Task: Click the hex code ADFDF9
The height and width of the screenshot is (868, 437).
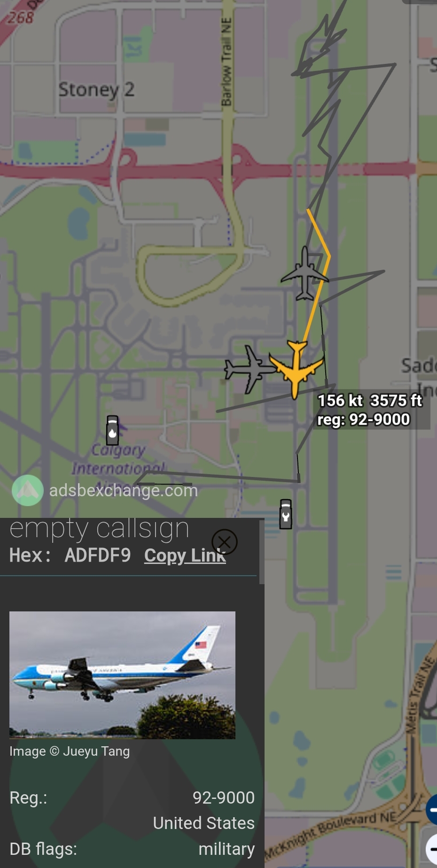Action: [x=98, y=555]
